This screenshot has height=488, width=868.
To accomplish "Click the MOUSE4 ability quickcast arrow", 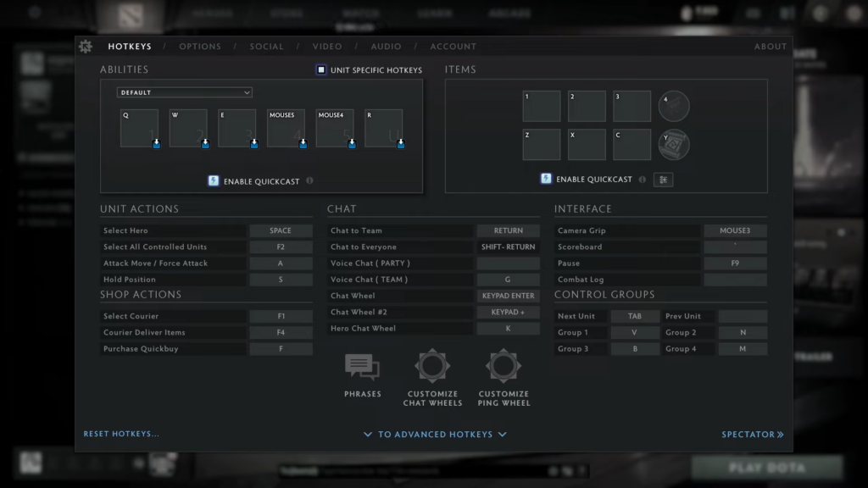I will click(x=352, y=143).
